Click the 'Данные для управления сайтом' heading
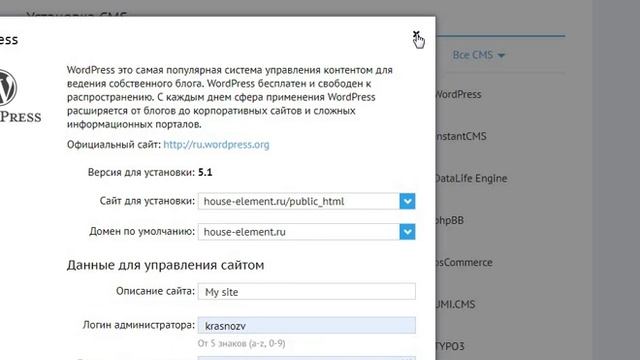 165,265
